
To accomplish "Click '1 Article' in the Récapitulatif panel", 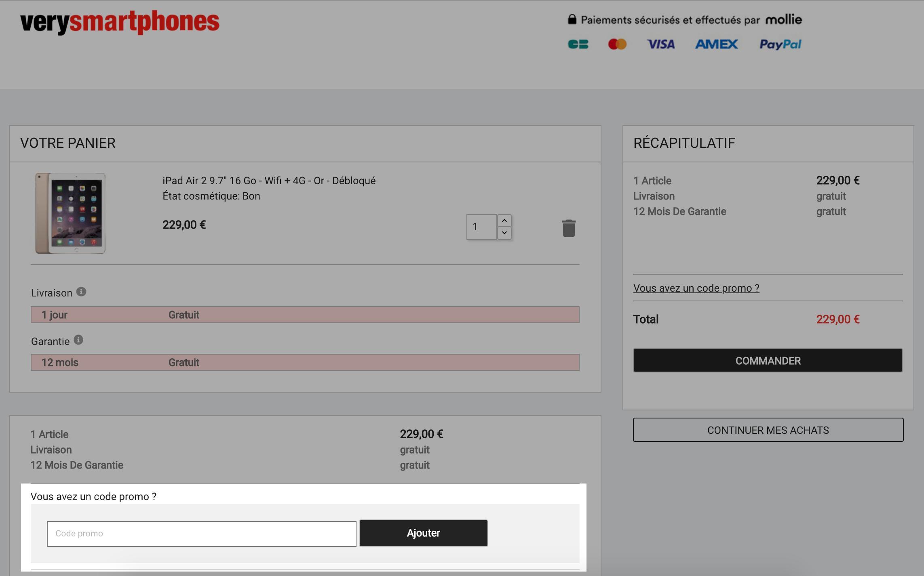I will pos(652,181).
